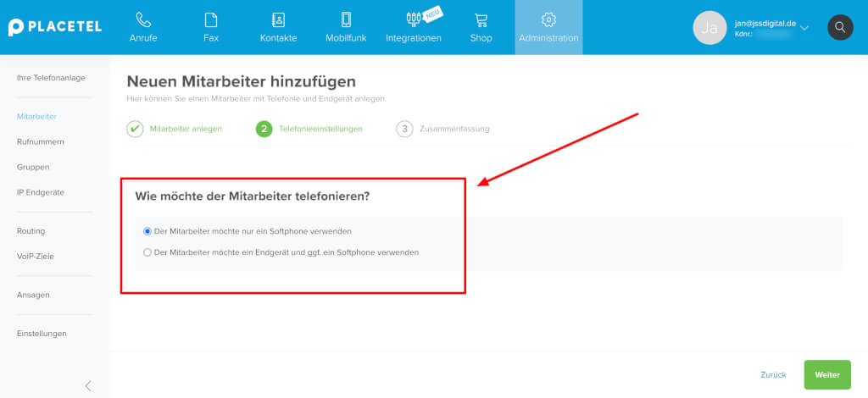Open Rufnummern in sidebar
Image resolution: width=868 pixels, height=398 pixels.
point(41,141)
